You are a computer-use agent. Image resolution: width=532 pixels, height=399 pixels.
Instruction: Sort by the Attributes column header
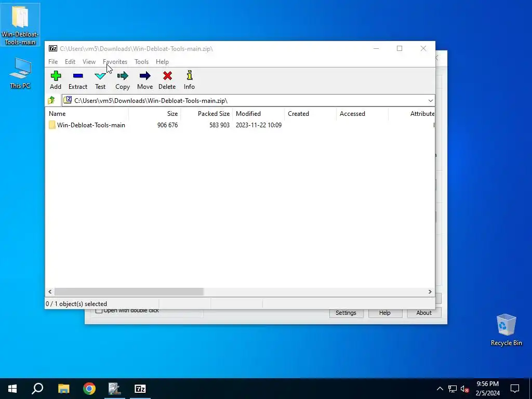click(411, 114)
